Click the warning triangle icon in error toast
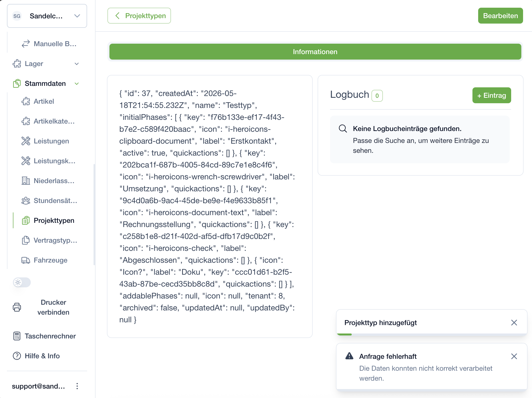532x398 pixels. point(349,356)
